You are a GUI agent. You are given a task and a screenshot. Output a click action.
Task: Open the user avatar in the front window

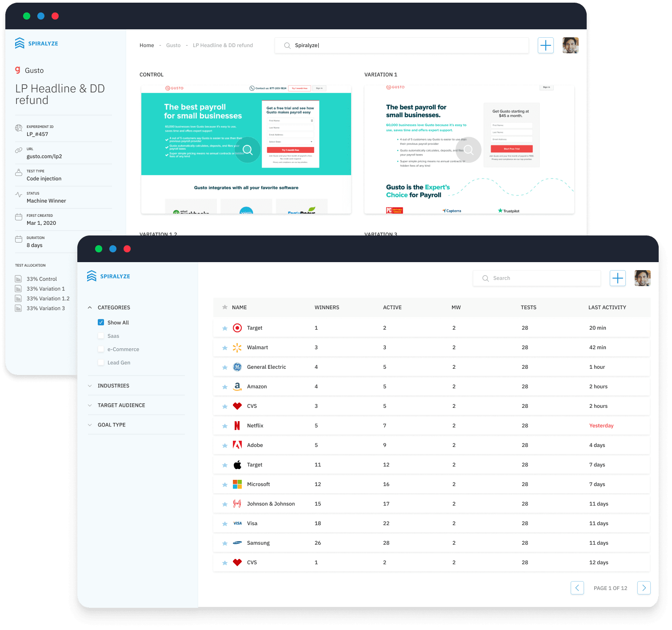point(643,278)
